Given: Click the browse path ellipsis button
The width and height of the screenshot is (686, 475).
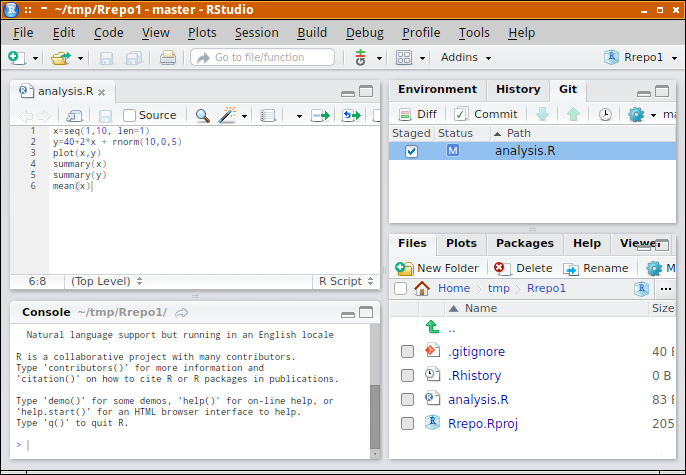Looking at the screenshot, I should click(665, 289).
